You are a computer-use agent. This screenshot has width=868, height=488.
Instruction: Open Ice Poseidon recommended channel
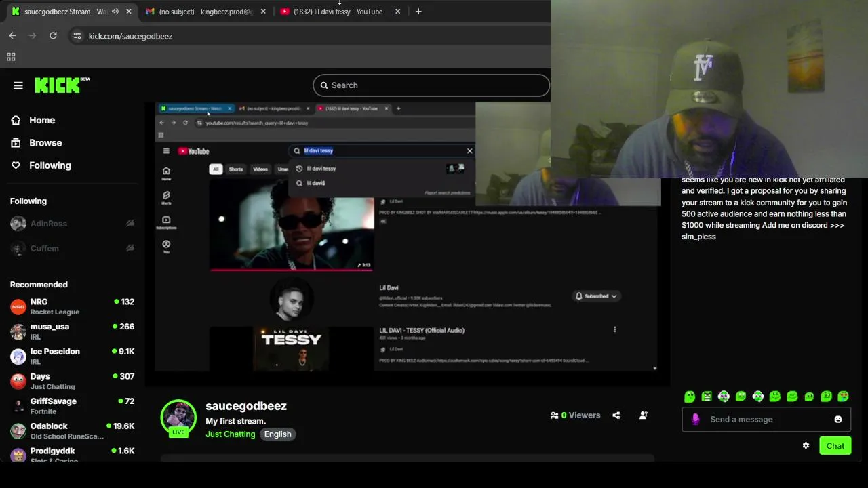pos(72,357)
